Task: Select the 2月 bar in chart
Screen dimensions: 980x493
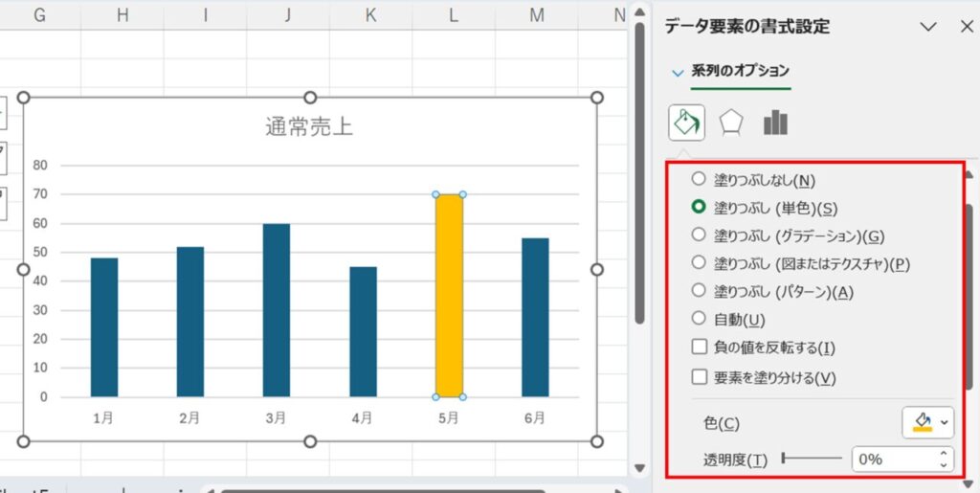Action: [x=190, y=322]
